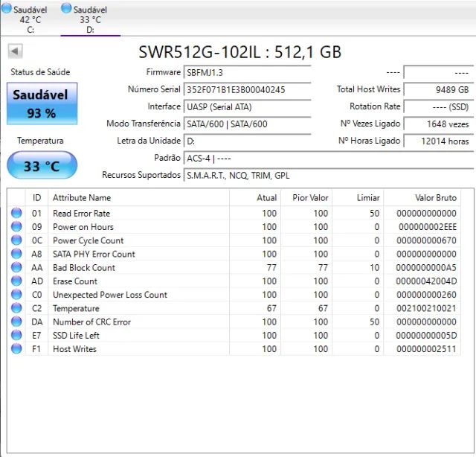
Task: Click the Saudável 93 % health status button
Action: pos(42,103)
